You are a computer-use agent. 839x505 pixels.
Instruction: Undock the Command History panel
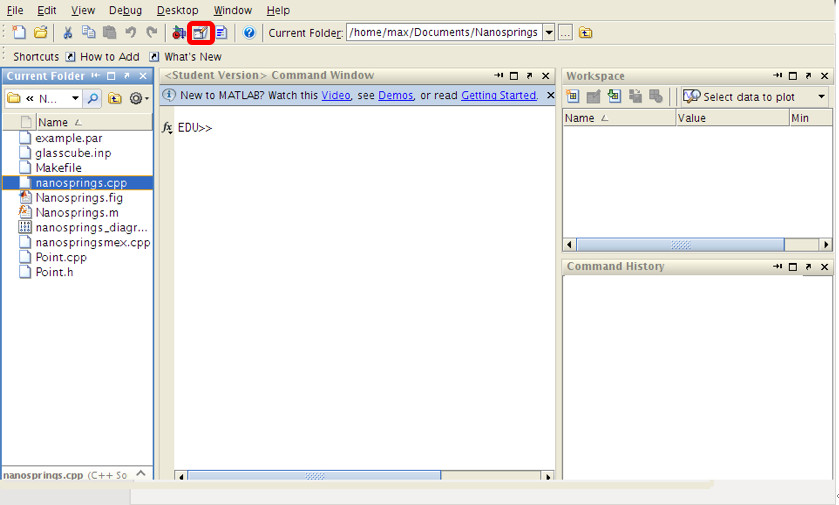tap(809, 266)
